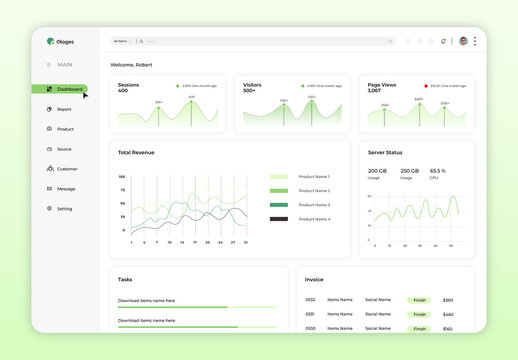The image size is (518, 360).
Task: Click the 250 GB usage value
Action: coord(409,171)
